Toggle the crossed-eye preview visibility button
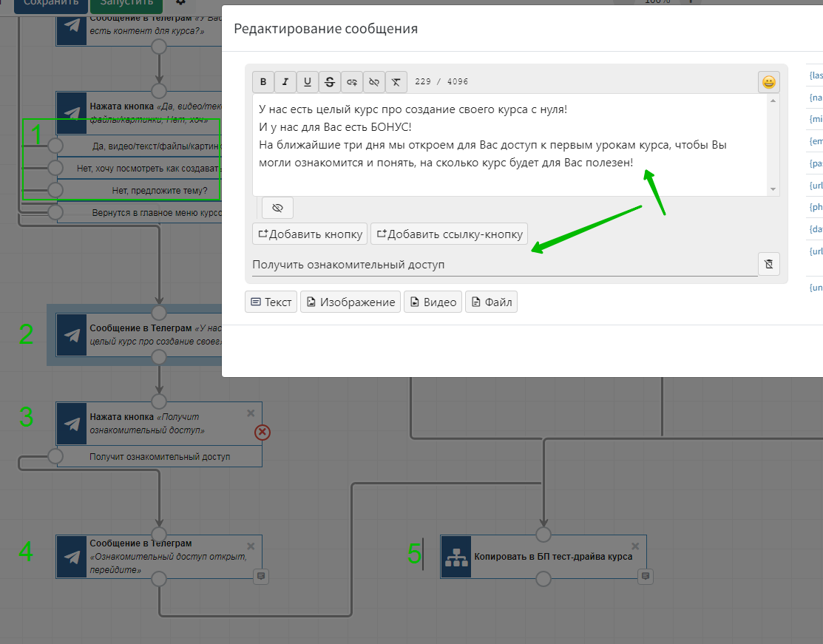The height and width of the screenshot is (644, 823). pos(277,209)
